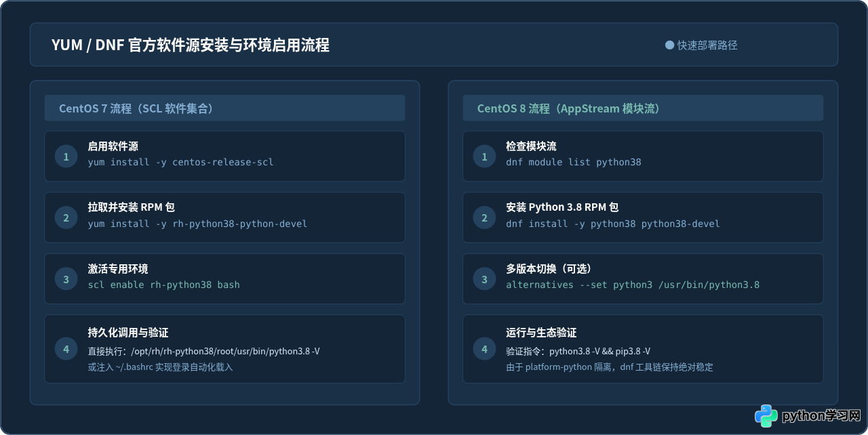Click the heading "启用软件源"
This screenshot has height=435, width=868.
click(x=113, y=146)
